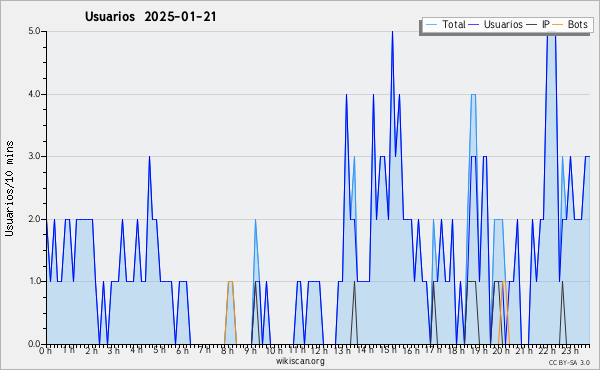Click the dark blue Usuarios legend line
This screenshot has height=370, width=600.
coord(474,24)
